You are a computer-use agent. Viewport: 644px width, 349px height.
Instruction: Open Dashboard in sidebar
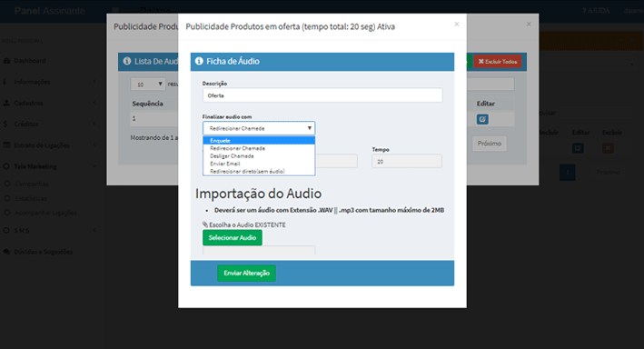click(x=30, y=60)
